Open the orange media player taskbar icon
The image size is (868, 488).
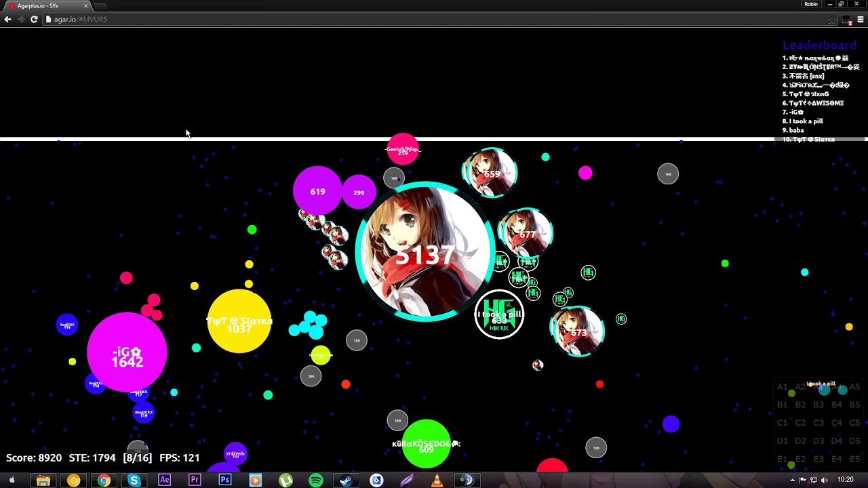(x=255, y=480)
